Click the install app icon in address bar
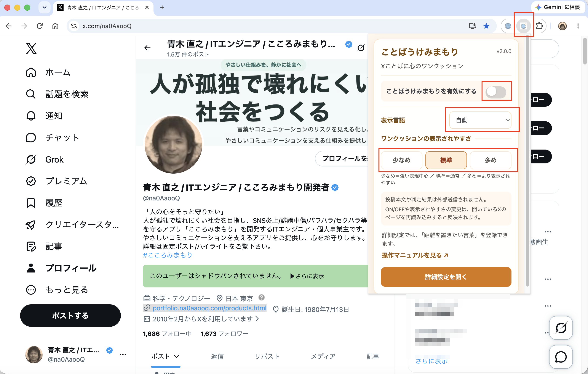The height and width of the screenshot is (374, 588). 472,26
